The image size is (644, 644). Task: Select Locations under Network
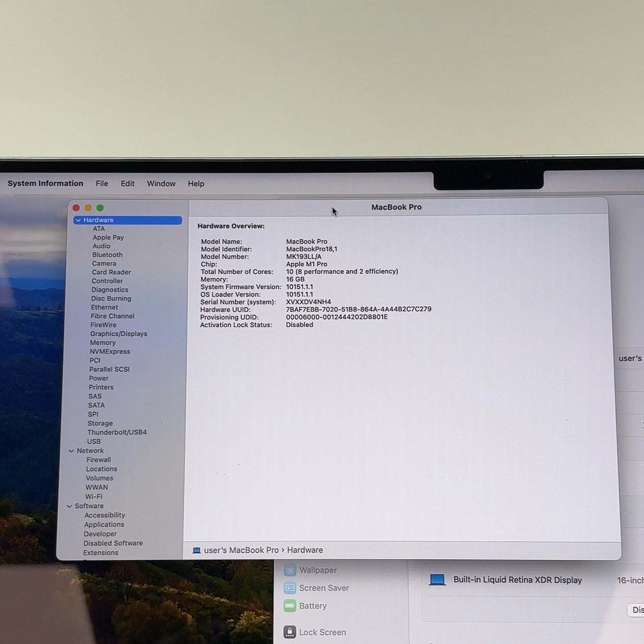(101, 469)
